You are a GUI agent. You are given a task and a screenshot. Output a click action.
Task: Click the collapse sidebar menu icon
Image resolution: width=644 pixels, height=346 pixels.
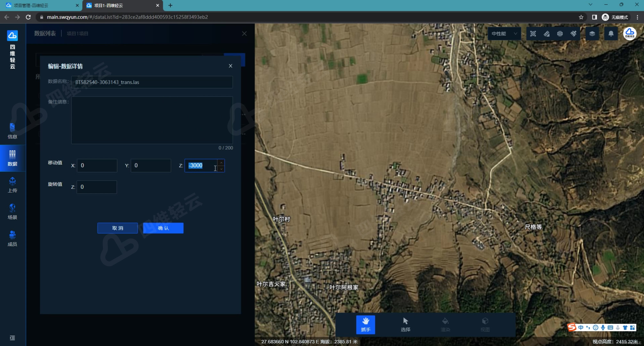coord(12,338)
